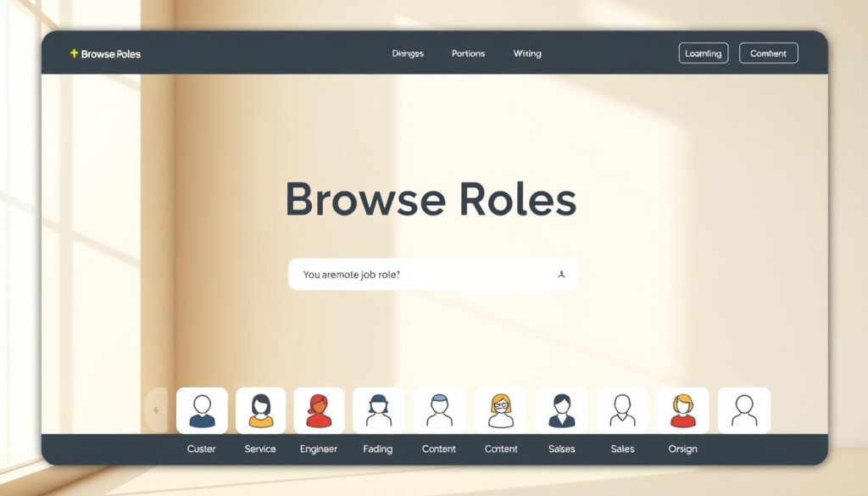Select the Witing menu item

[x=526, y=53]
